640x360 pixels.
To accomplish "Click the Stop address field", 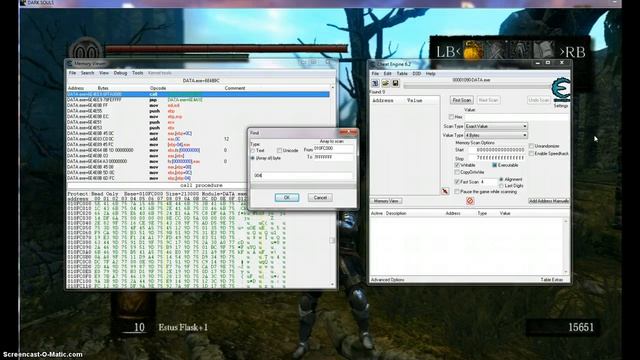I will pos(496,158).
